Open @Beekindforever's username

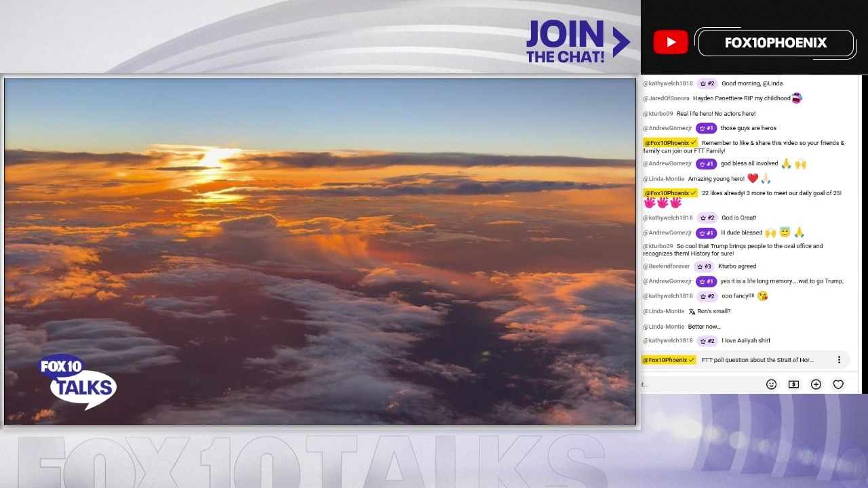(x=666, y=266)
